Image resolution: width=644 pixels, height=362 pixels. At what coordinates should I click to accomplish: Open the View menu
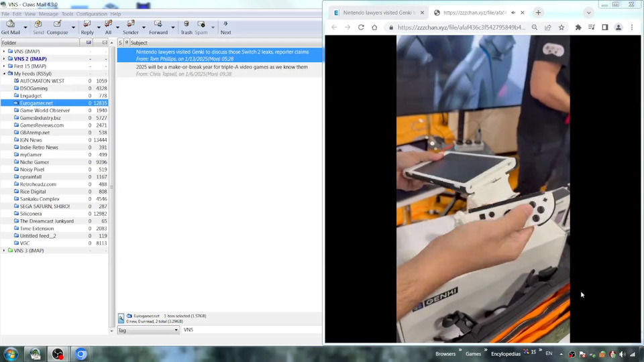30,14
